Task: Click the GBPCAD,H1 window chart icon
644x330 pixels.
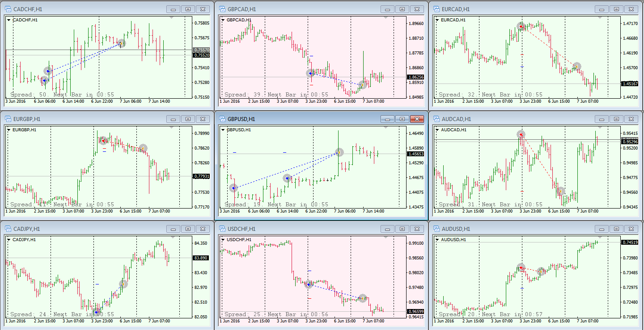Action: pos(223,9)
